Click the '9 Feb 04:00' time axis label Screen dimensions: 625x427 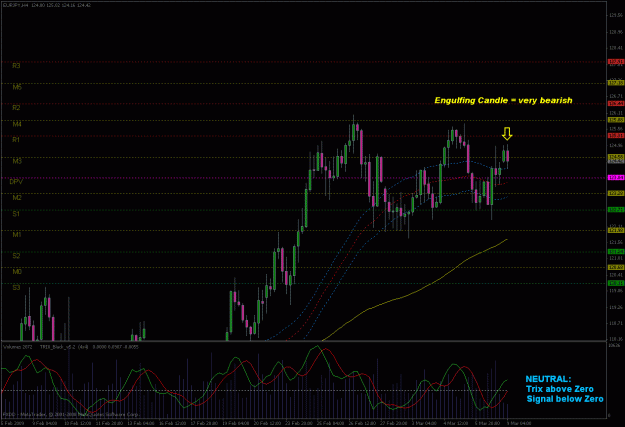coord(45,423)
